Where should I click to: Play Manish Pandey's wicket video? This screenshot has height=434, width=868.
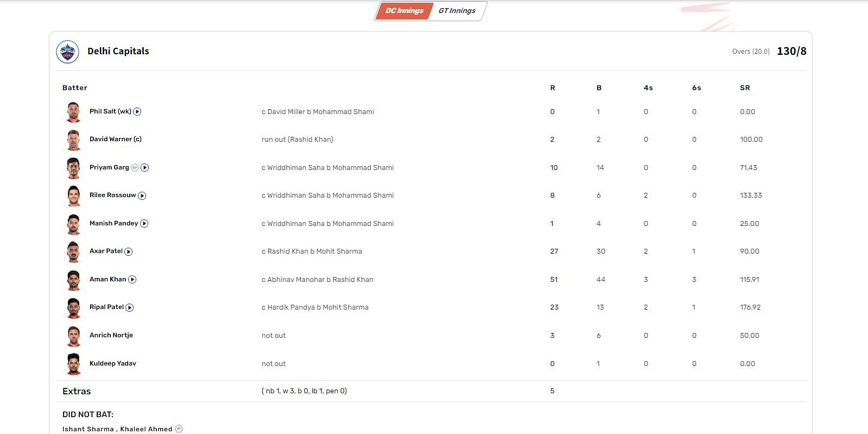click(x=144, y=223)
